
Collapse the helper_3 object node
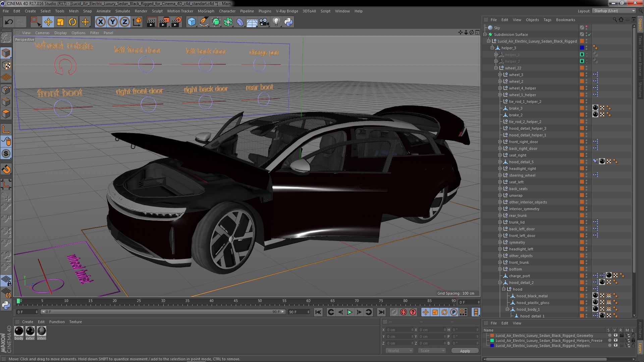(492, 48)
